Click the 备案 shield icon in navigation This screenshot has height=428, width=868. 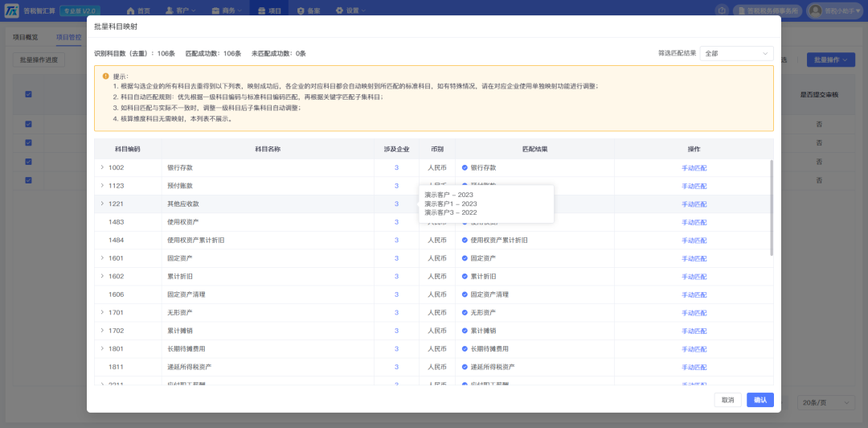coord(301,10)
